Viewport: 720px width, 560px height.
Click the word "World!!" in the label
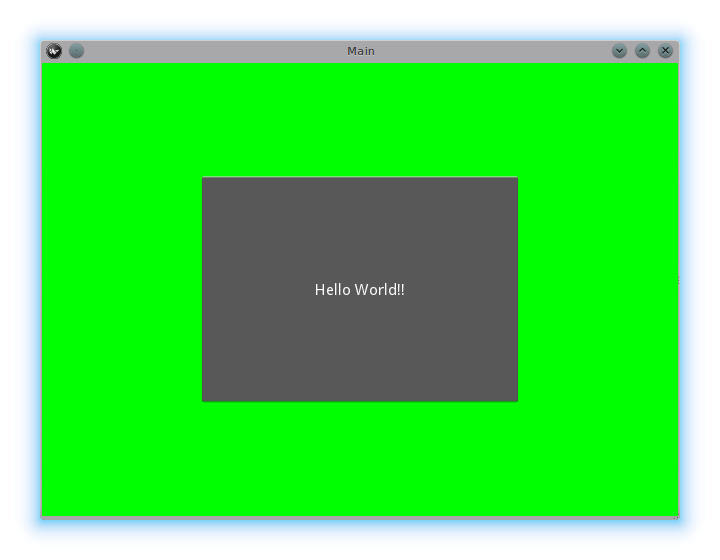point(382,290)
